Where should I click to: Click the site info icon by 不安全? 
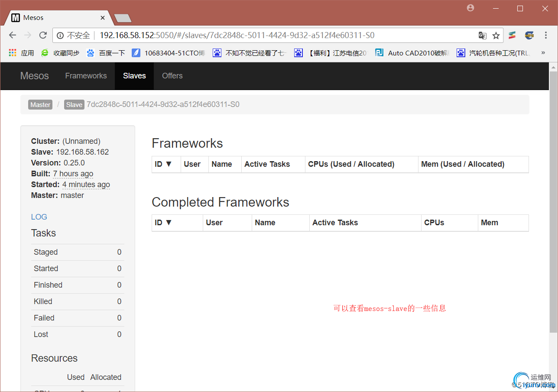[60, 36]
